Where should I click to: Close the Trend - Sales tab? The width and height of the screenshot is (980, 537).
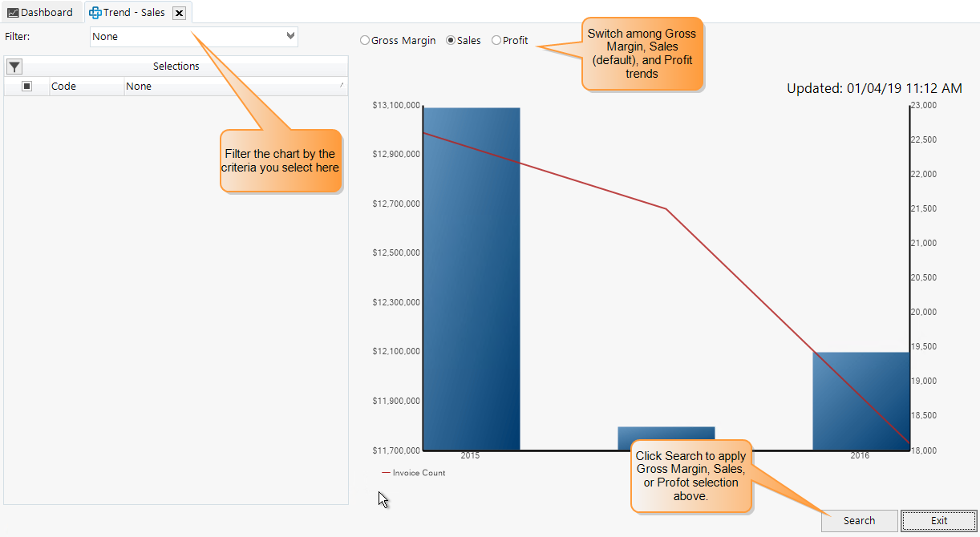coord(179,12)
